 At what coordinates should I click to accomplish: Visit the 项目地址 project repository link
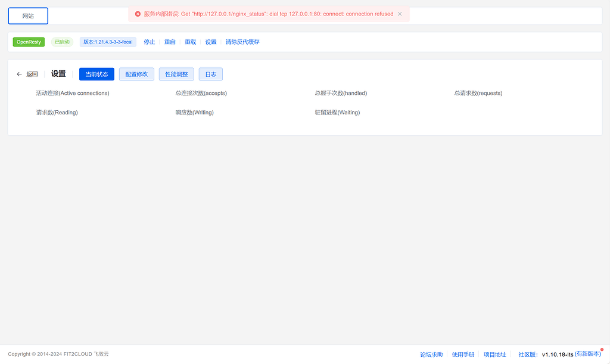coord(494,354)
